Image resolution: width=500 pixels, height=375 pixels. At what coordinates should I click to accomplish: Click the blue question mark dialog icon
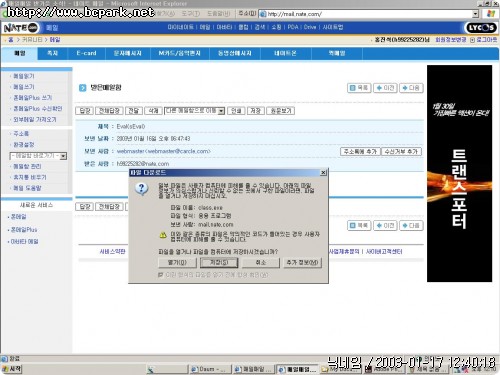click(x=142, y=189)
